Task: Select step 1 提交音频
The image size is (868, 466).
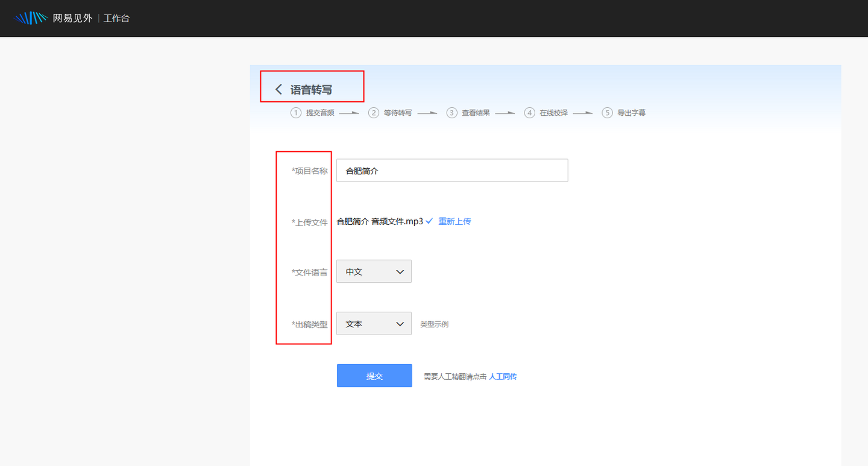Action: [x=313, y=113]
